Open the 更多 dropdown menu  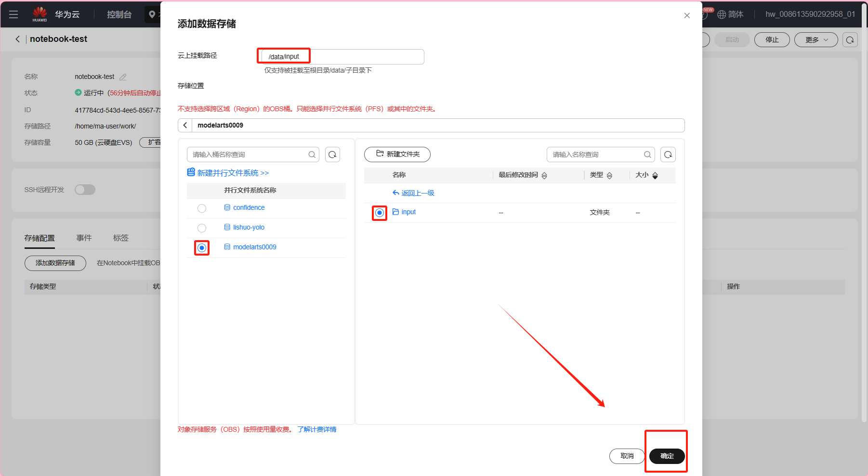(x=815, y=39)
